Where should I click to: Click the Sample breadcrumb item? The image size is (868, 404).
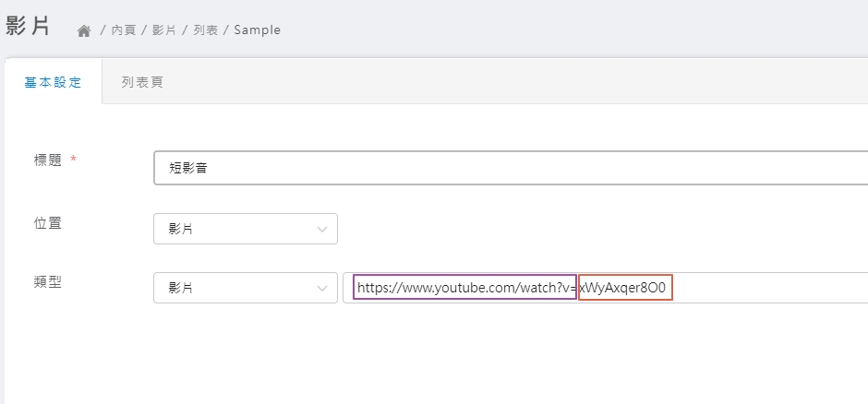tap(257, 30)
